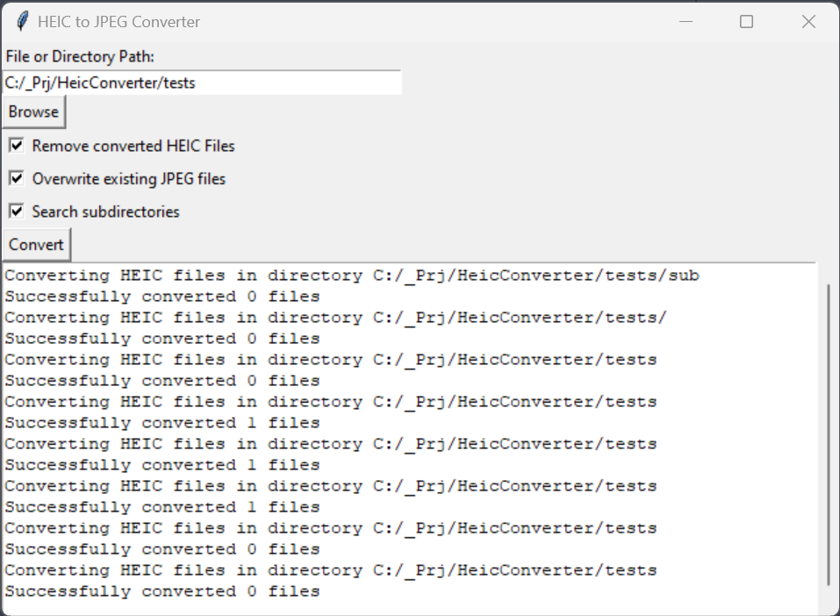
Task: Maximize the converter window
Action: (x=746, y=21)
